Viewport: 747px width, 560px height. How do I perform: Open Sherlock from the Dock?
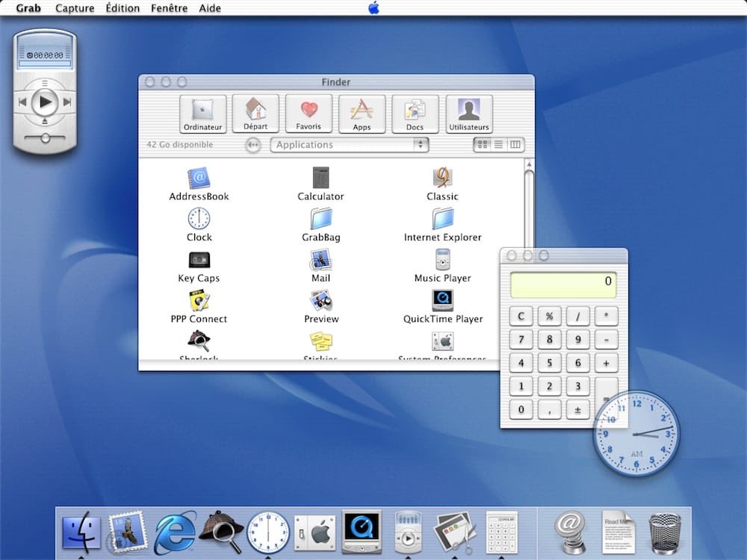(220, 532)
